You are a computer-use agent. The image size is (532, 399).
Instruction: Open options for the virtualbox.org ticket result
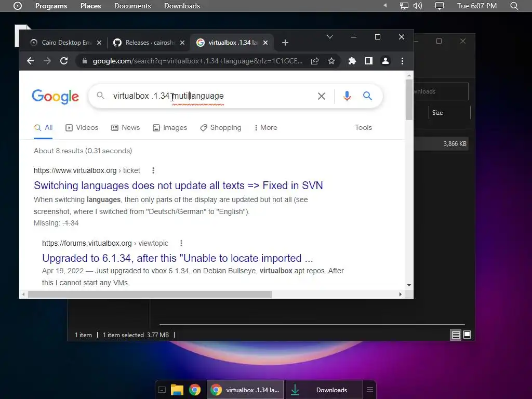(153, 170)
